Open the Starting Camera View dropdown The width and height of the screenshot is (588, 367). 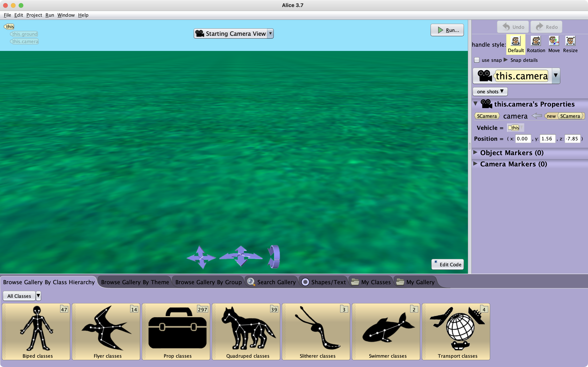point(270,33)
